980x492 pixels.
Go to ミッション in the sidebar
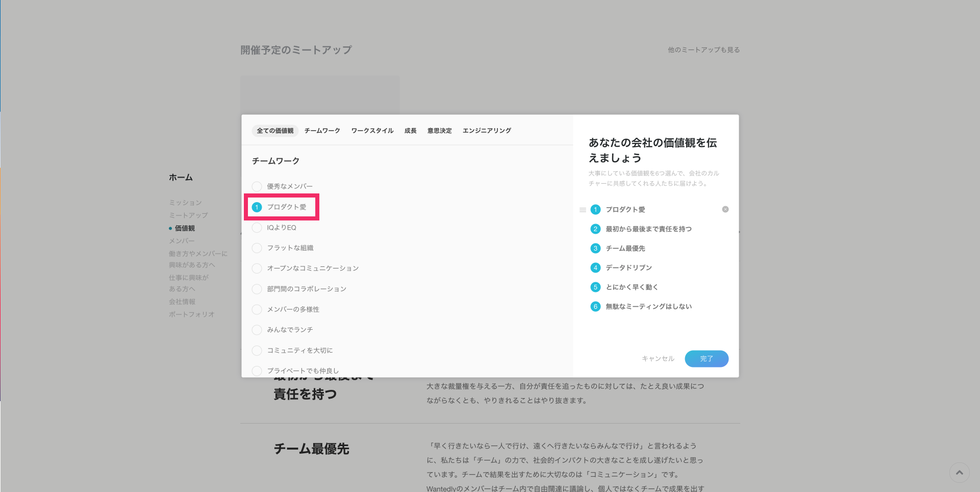pyautogui.click(x=185, y=203)
